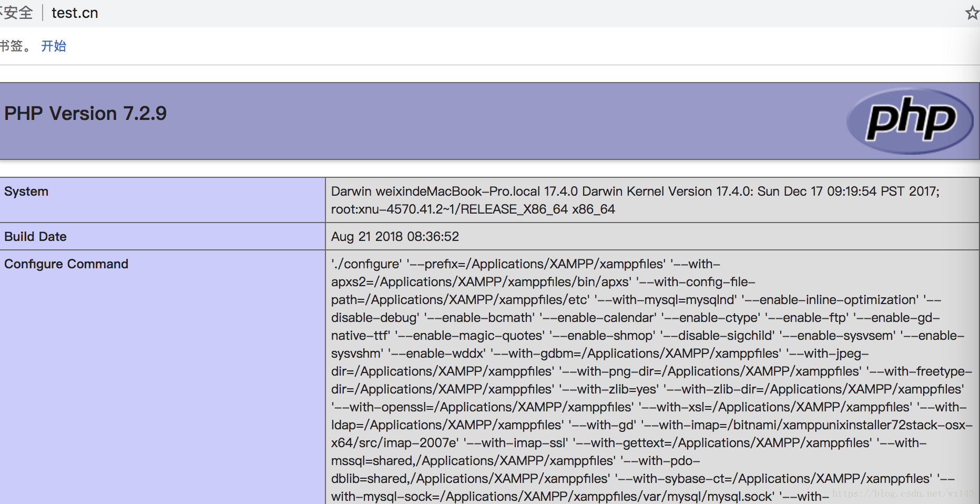Click the line starting with x64/src/imap-2007e

pyautogui.click(x=629, y=443)
